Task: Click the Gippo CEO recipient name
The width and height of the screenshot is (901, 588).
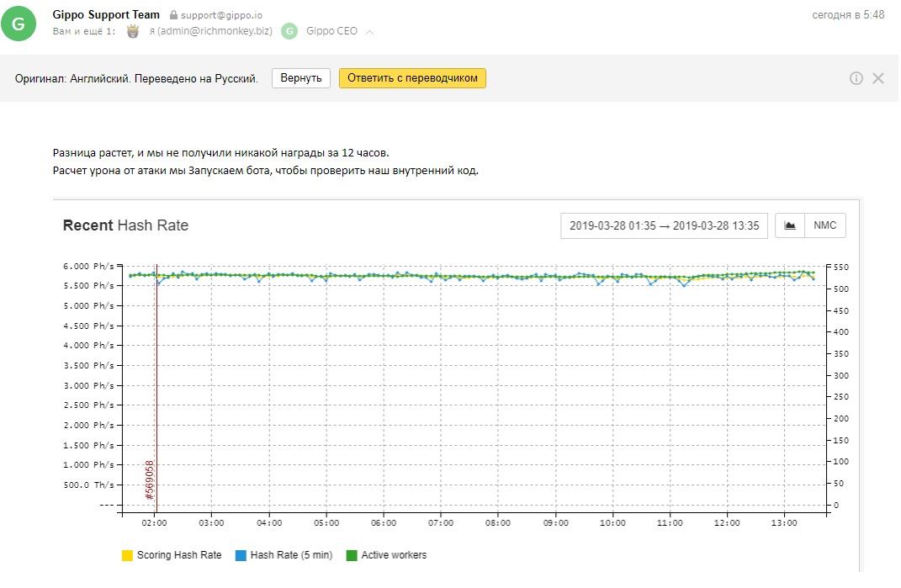Action: coord(331,31)
